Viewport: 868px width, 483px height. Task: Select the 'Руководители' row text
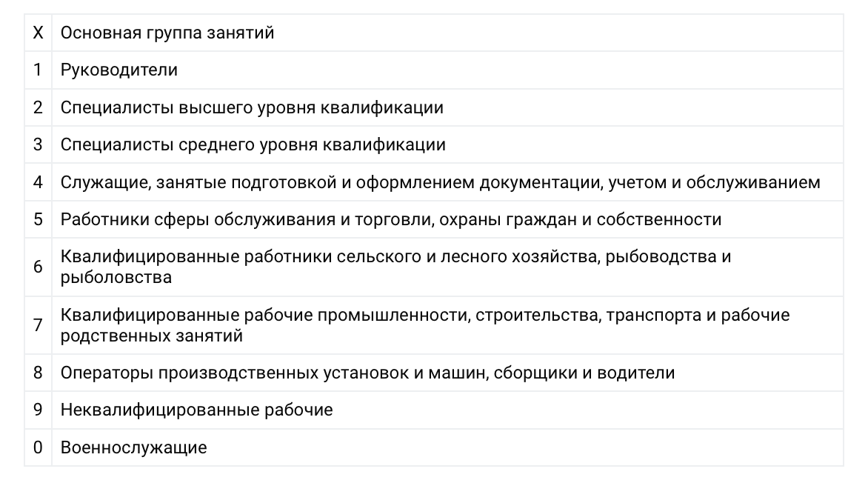point(119,70)
